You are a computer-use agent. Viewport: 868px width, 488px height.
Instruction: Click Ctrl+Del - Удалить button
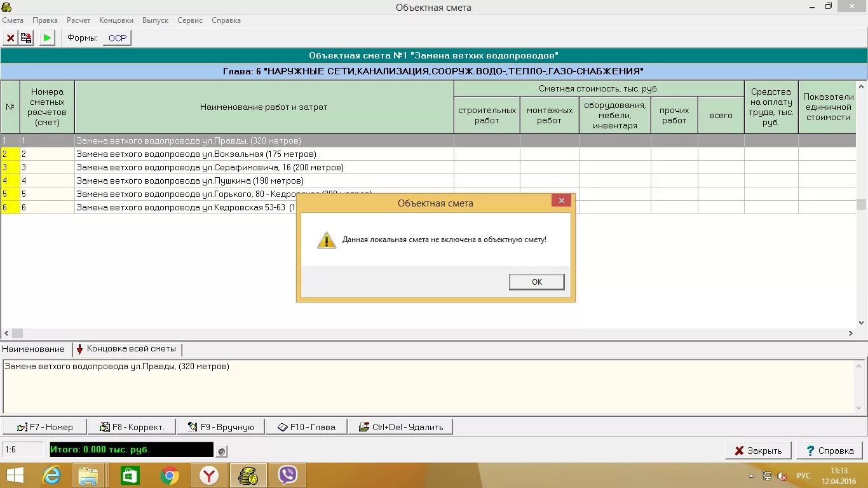tap(400, 427)
